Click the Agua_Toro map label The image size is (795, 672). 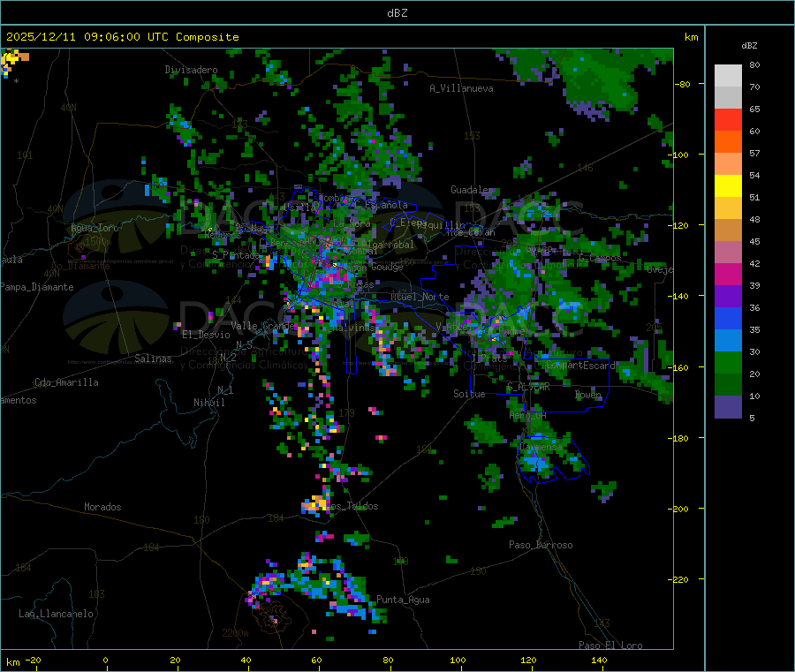click(x=95, y=228)
